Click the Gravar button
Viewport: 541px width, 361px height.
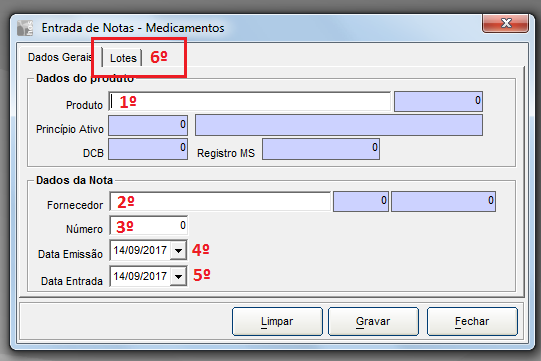click(x=373, y=321)
